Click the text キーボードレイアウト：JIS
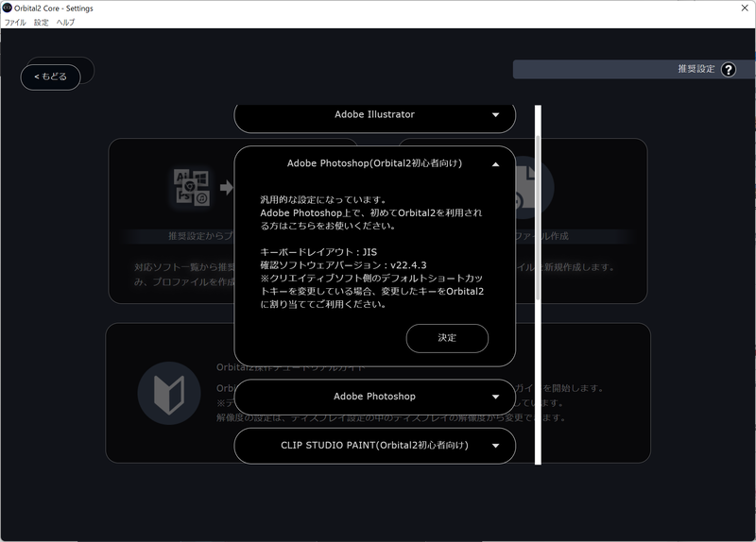The image size is (756, 542). [318, 252]
